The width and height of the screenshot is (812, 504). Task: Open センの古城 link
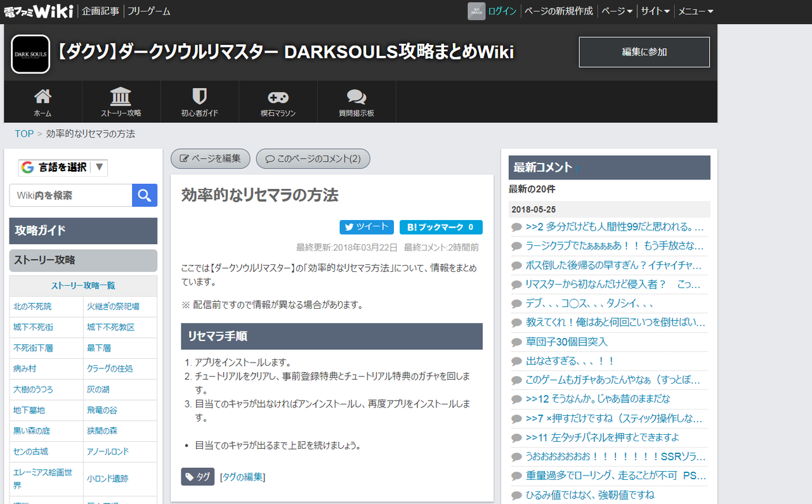coord(30,451)
